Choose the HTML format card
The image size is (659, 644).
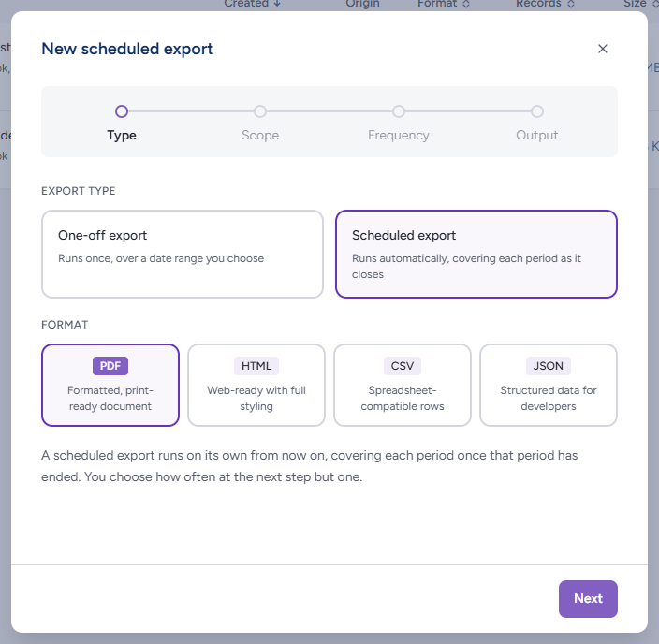[x=256, y=385]
